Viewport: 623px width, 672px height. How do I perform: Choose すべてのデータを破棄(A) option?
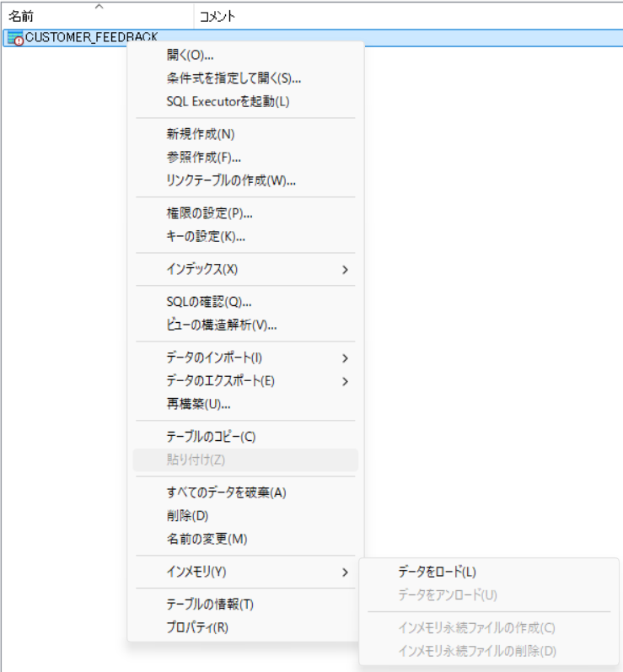point(226,492)
